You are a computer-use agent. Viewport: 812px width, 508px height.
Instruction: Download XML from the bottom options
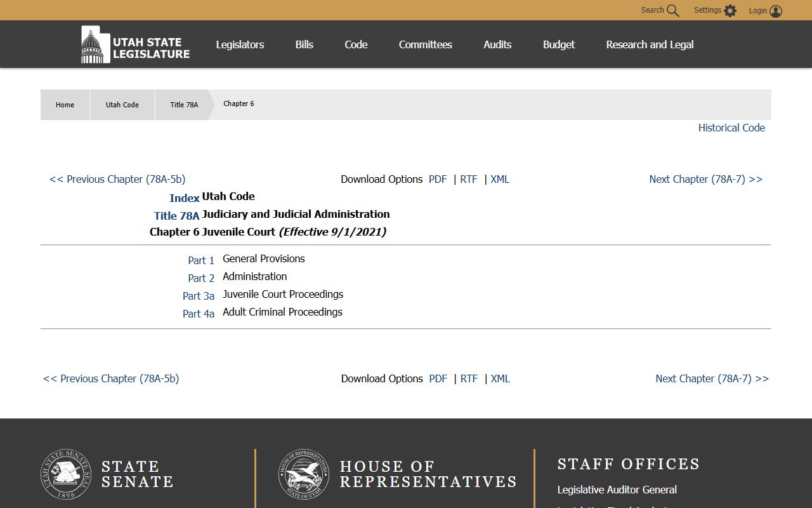point(500,378)
